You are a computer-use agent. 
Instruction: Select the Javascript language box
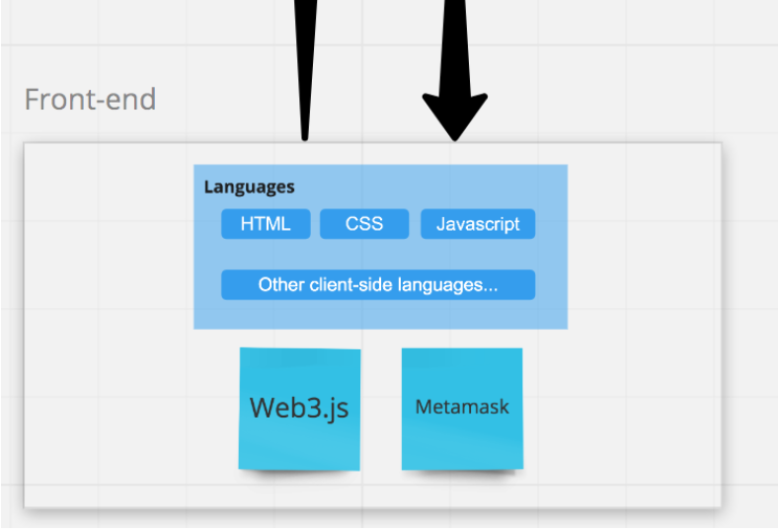[x=478, y=224]
